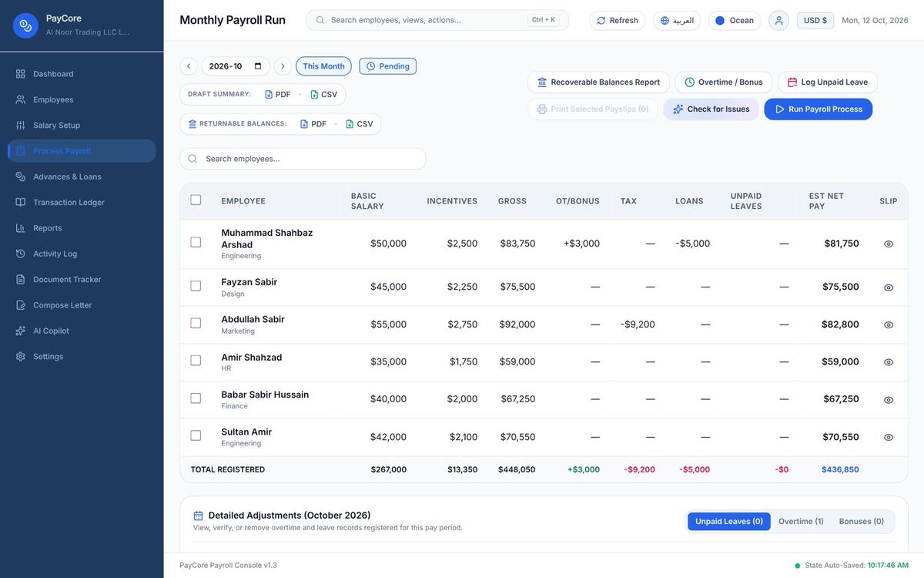View payslip eye icon for Amir Shahzad
The width and height of the screenshot is (924, 578).
889,362
